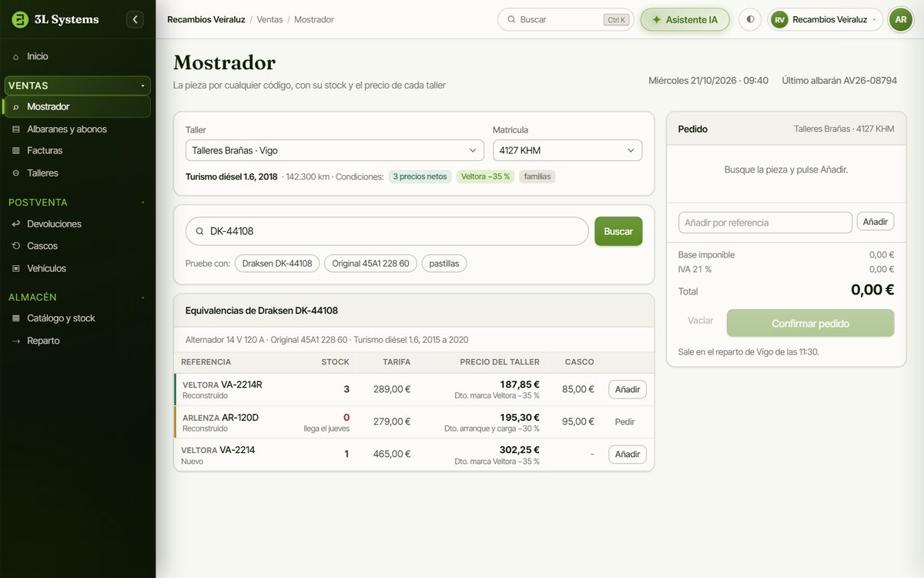Open the Recambios Veiraluz account dropdown

pos(825,19)
